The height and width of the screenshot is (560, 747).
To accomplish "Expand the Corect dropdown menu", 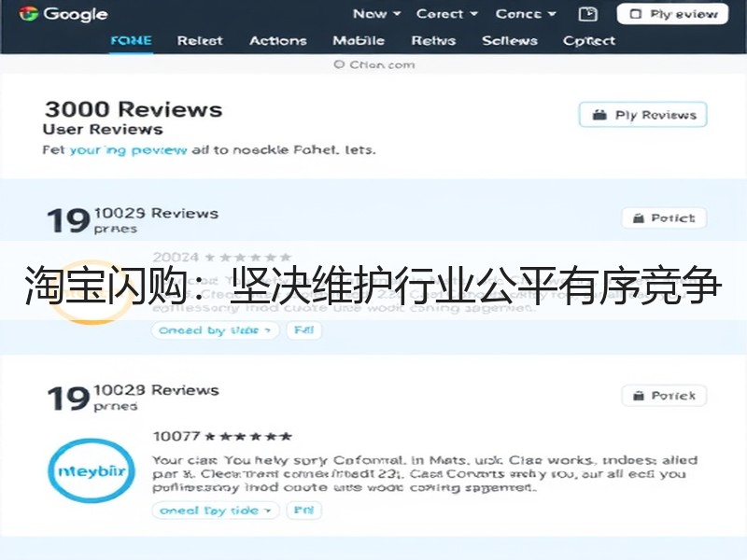I will 447,14.
